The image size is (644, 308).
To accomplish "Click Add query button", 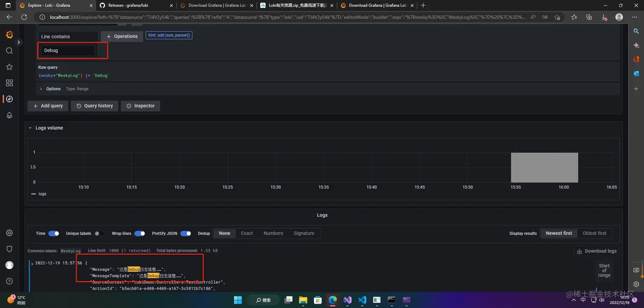I will 48,106.
